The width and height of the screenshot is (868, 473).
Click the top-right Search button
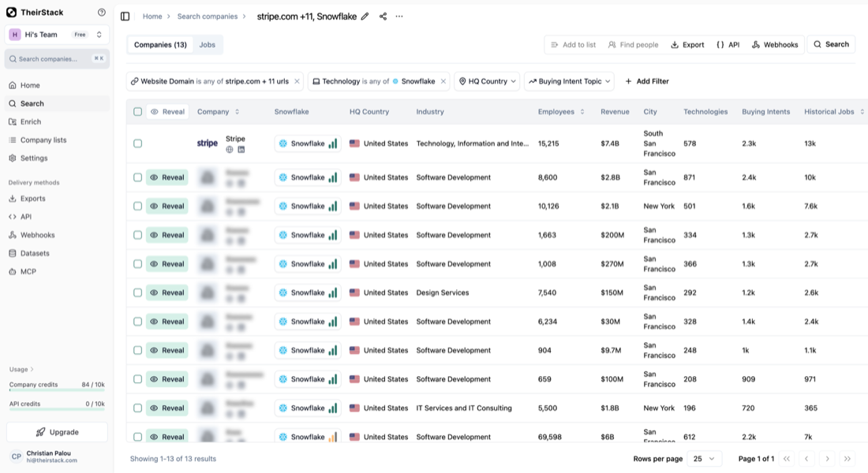pos(831,44)
